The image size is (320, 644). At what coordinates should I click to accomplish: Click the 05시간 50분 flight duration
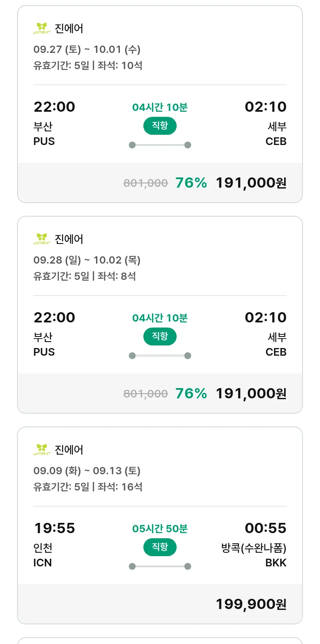160,529
